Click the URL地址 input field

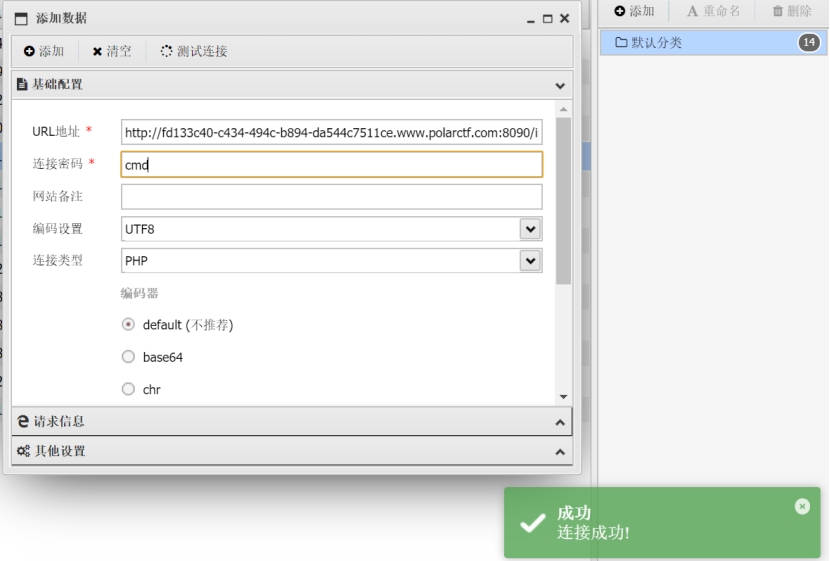tap(331, 132)
